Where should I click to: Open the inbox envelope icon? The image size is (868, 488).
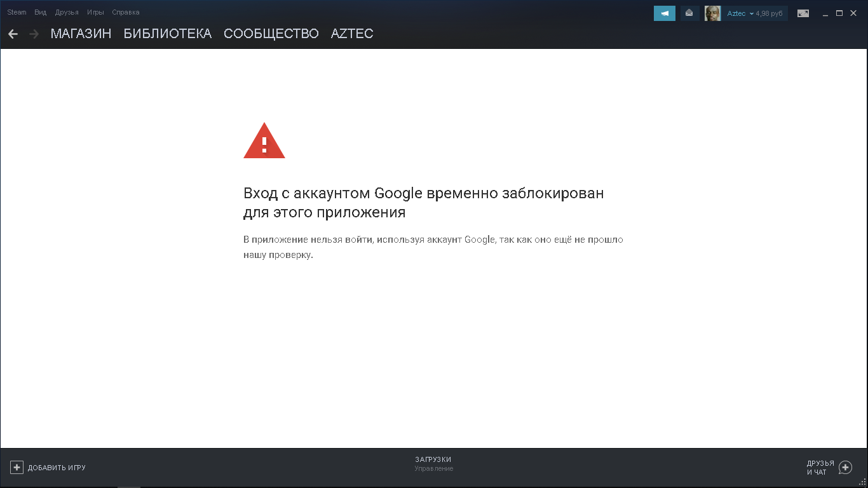689,13
